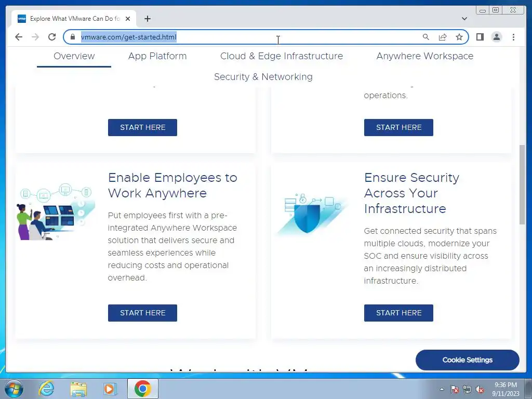The width and height of the screenshot is (532, 399).
Task: Click START HERE under Ensure Security
Action: tap(398, 313)
